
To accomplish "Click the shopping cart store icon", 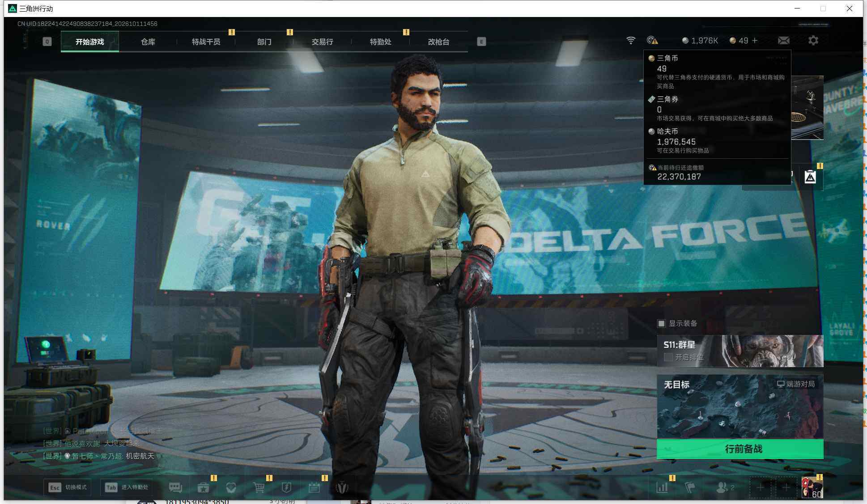I will [259, 487].
